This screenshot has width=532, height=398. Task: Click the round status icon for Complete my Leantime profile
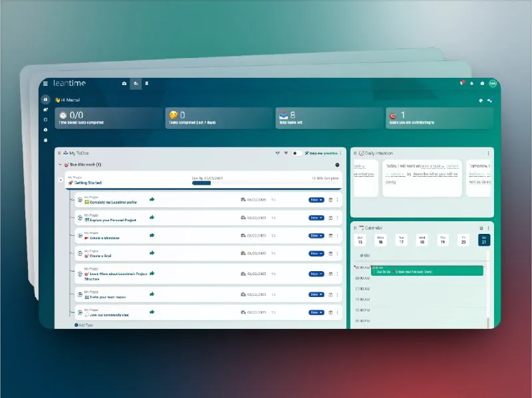(x=80, y=199)
